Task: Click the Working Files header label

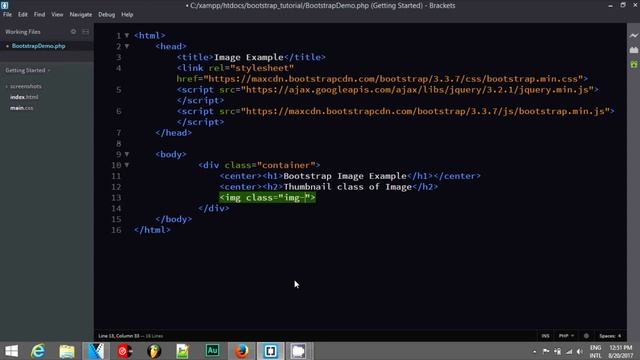Action: [23, 32]
